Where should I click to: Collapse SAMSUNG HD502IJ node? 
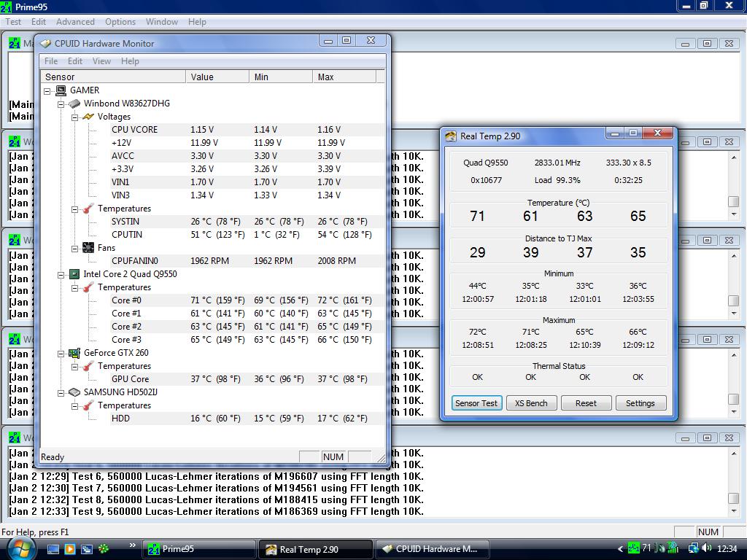click(x=61, y=393)
